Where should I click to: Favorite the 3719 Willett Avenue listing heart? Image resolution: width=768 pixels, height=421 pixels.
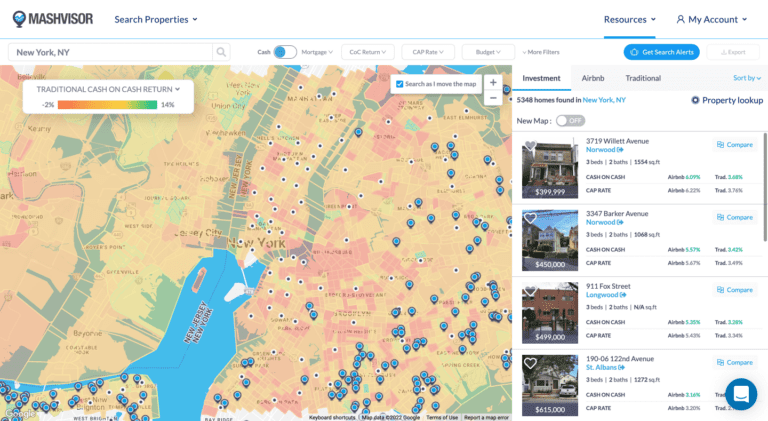[530, 147]
